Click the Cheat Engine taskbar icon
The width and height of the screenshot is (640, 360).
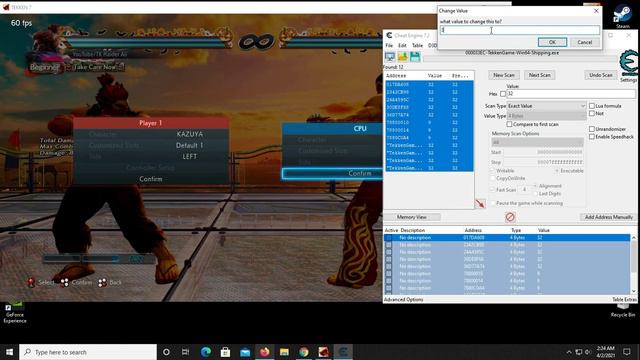(343, 352)
